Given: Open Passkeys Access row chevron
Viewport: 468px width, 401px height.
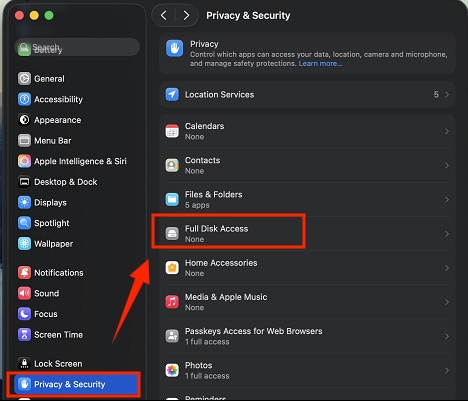Looking at the screenshot, I should [447, 336].
